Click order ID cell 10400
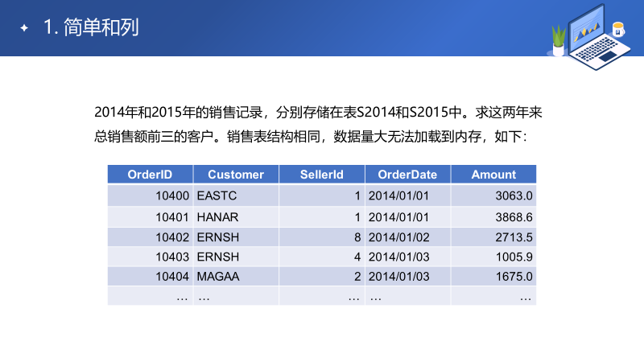The image size is (644, 362). click(172, 195)
